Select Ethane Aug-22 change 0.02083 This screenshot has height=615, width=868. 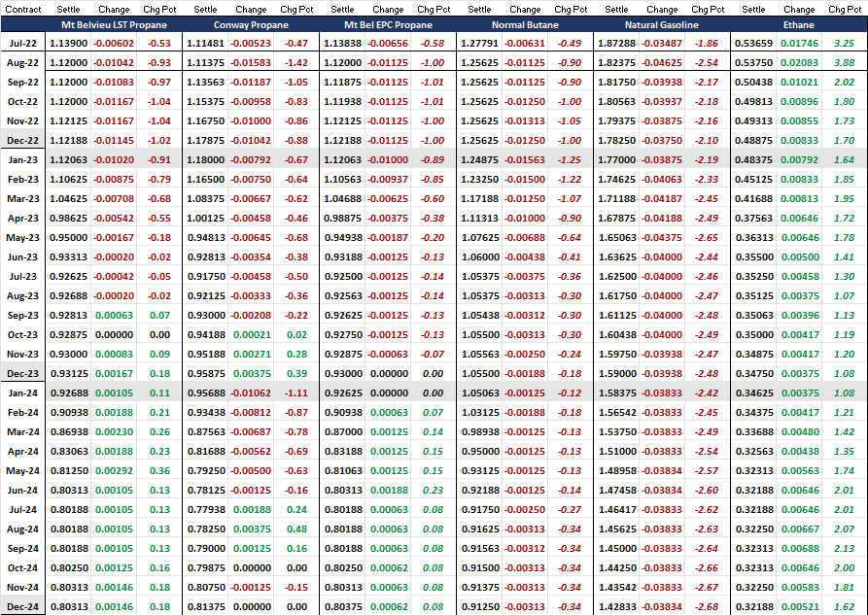click(799, 62)
